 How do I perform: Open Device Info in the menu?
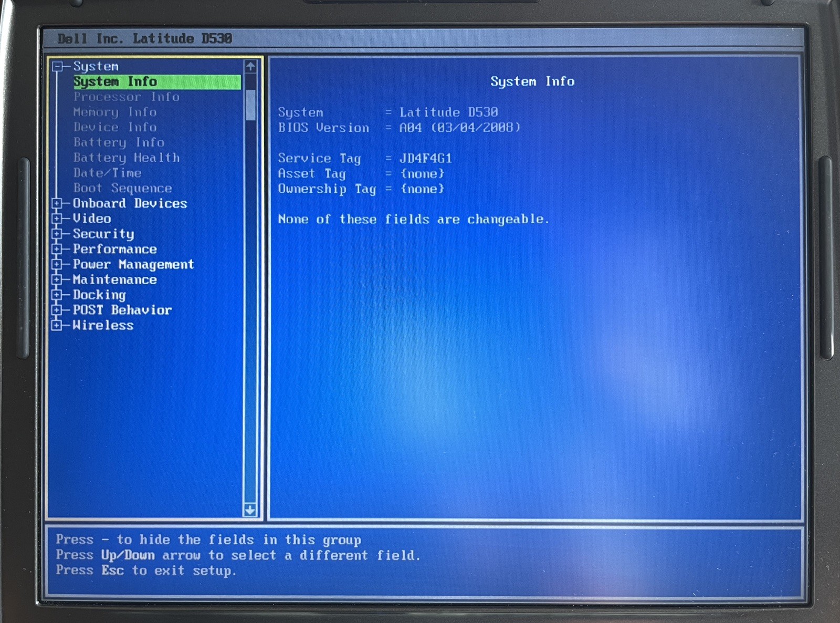pyautogui.click(x=115, y=128)
